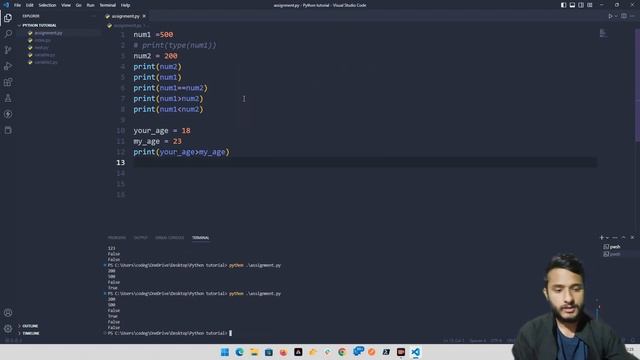
Task: Create a new terminal with plus icon
Action: [601, 238]
